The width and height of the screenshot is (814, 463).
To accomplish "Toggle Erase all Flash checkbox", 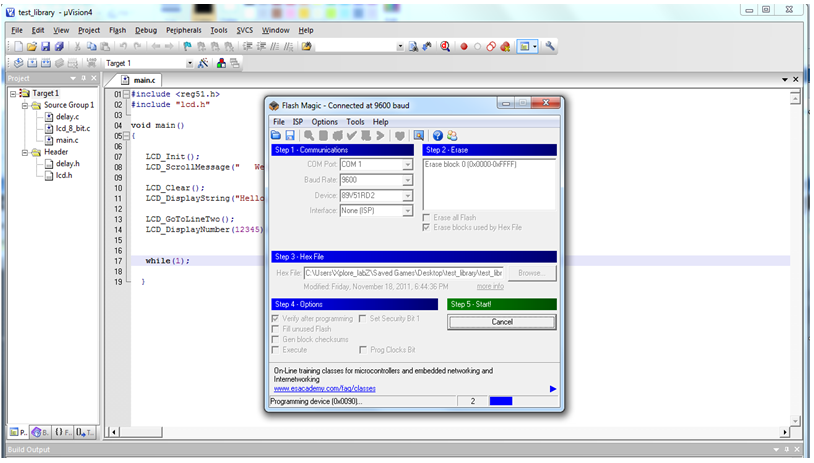I will (426, 217).
